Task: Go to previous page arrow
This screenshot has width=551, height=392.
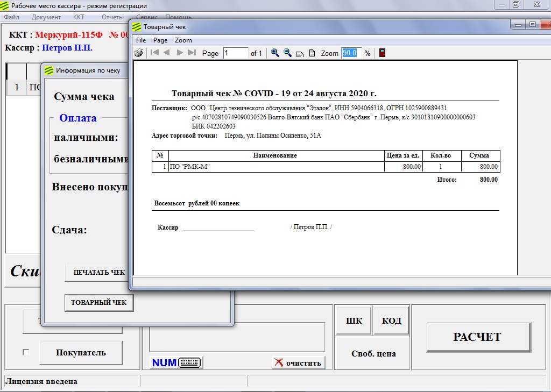Action: point(167,53)
